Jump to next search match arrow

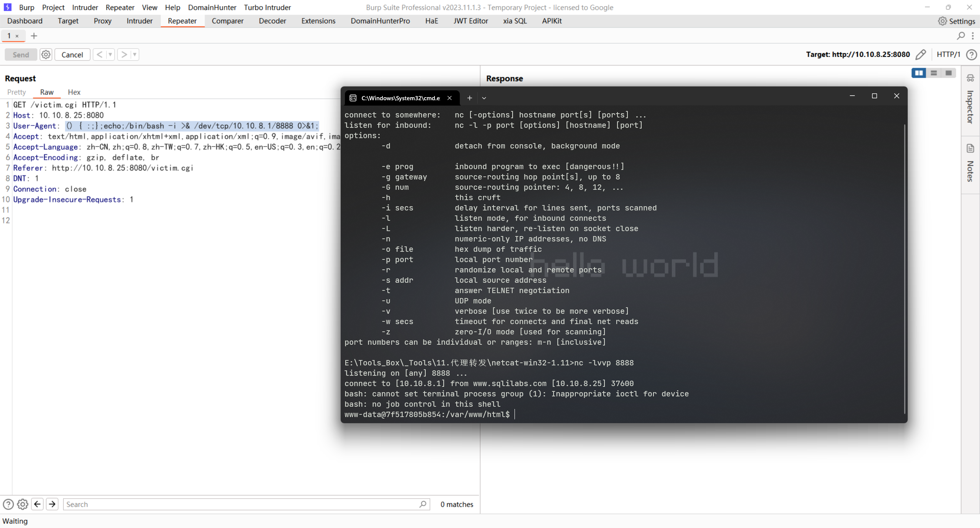[x=52, y=504]
